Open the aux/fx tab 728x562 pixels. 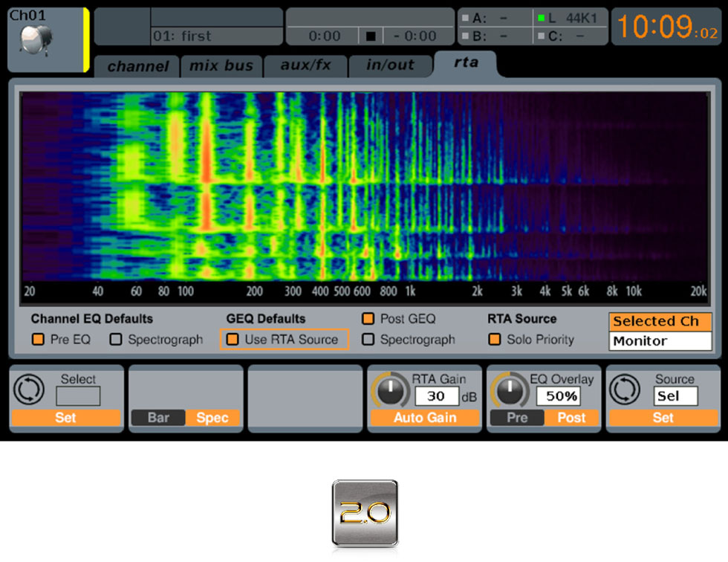pyautogui.click(x=305, y=65)
